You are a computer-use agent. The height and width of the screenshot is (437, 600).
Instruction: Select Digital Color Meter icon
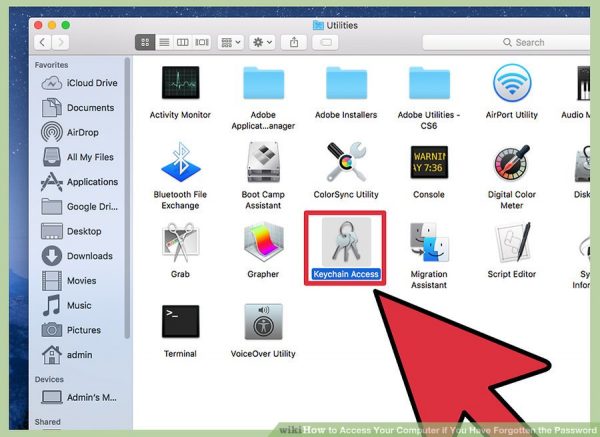(512, 163)
